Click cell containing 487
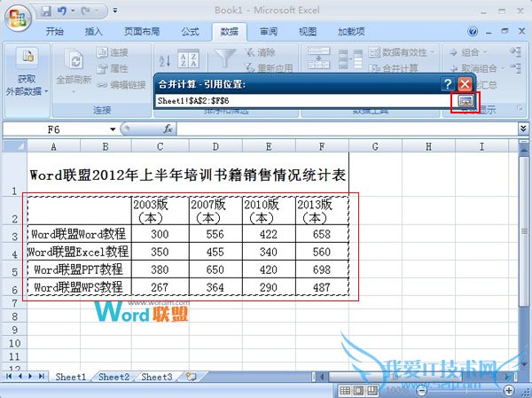The height and width of the screenshot is (398, 532). (x=322, y=287)
